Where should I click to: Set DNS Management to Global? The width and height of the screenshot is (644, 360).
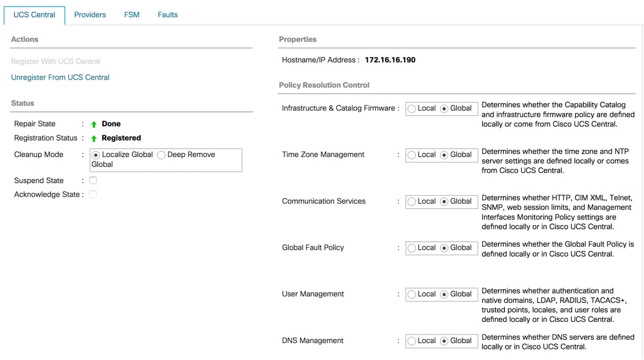pos(444,341)
